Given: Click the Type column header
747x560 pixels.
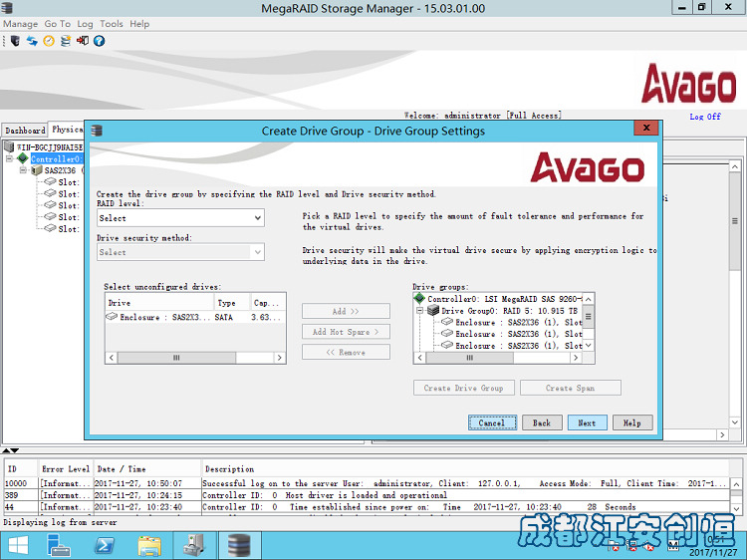Looking at the screenshot, I should [231, 303].
